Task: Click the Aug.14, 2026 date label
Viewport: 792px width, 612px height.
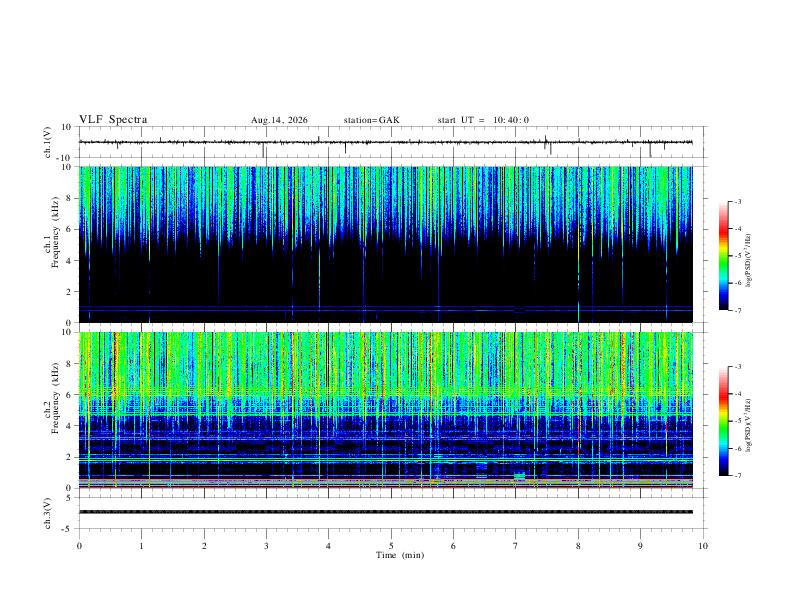Action: click(x=279, y=120)
